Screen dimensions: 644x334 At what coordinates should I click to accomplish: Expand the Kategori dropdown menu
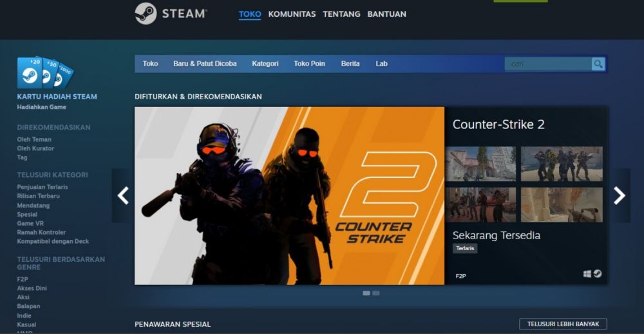265,64
